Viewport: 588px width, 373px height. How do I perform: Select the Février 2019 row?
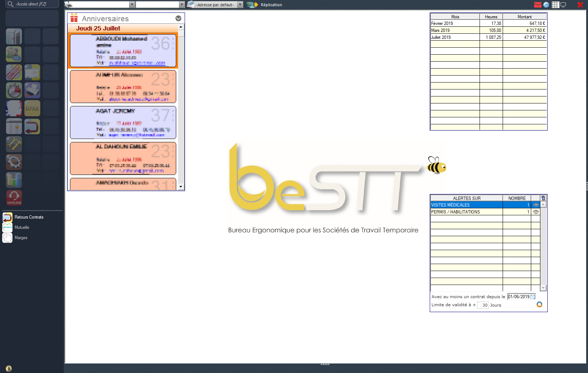coord(488,23)
